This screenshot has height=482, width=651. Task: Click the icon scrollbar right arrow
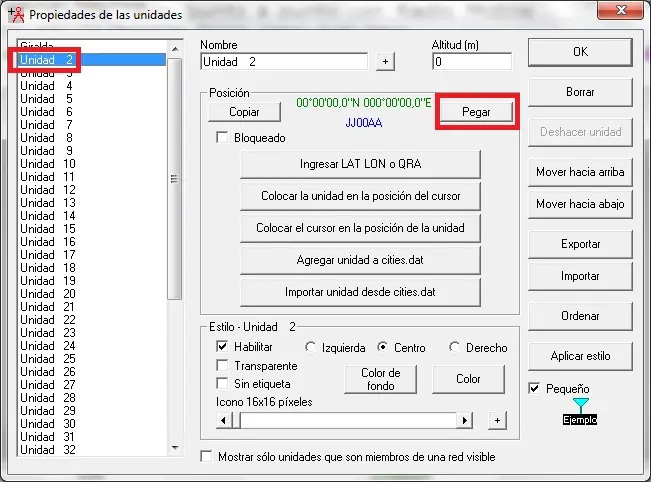(465, 421)
